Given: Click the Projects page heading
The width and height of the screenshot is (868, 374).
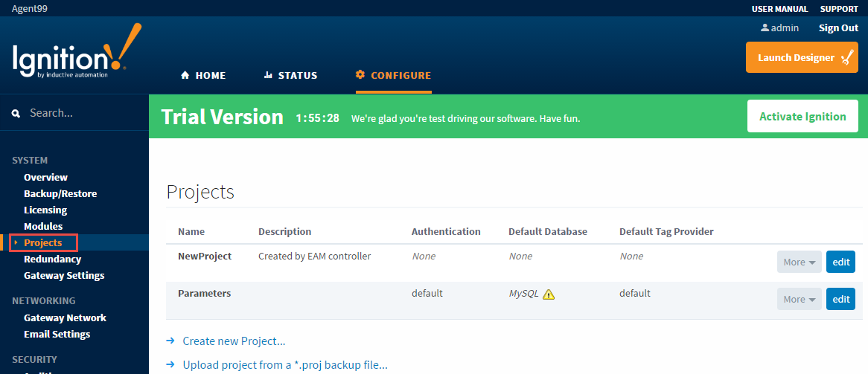Looking at the screenshot, I should (x=200, y=192).
